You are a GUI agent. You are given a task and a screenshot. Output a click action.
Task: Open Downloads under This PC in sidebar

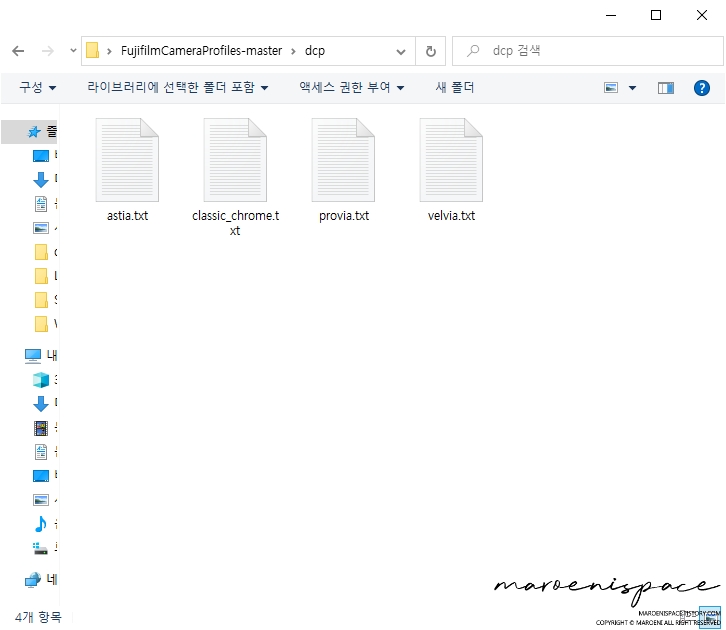tap(41, 404)
